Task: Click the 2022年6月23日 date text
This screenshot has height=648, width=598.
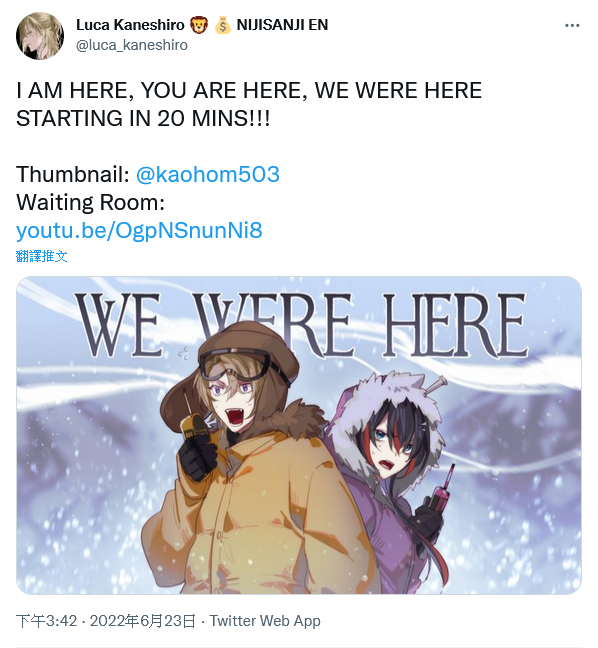Action: click(x=142, y=621)
